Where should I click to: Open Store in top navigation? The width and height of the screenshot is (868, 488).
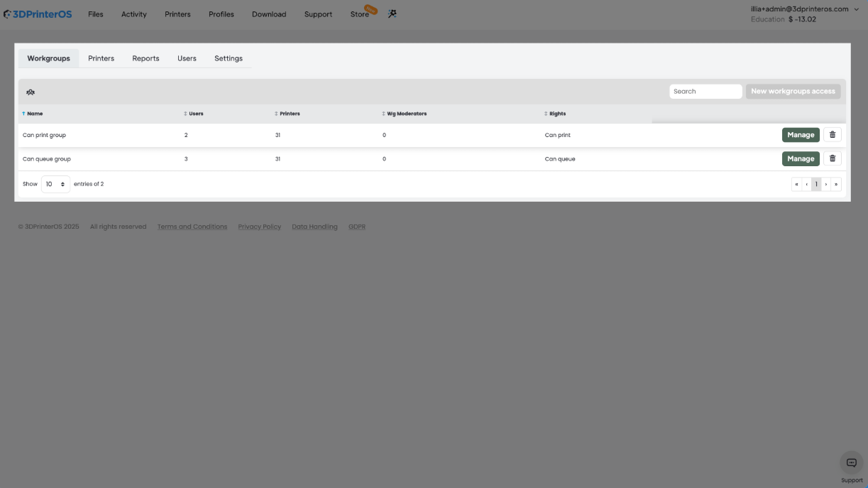(x=360, y=14)
